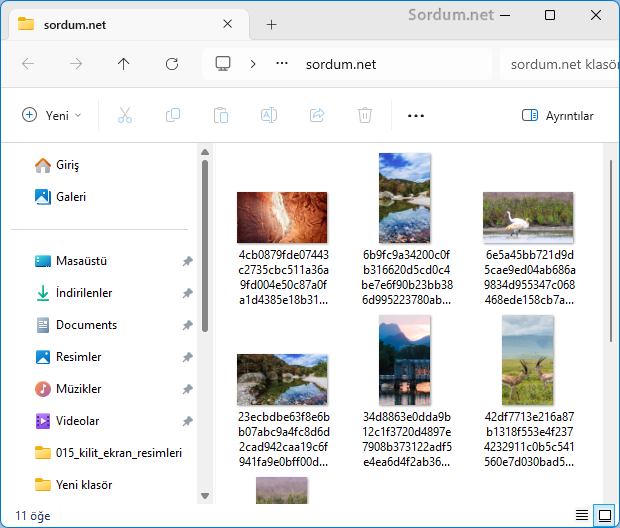Expand the breadcrumb path chevron

tap(253, 64)
